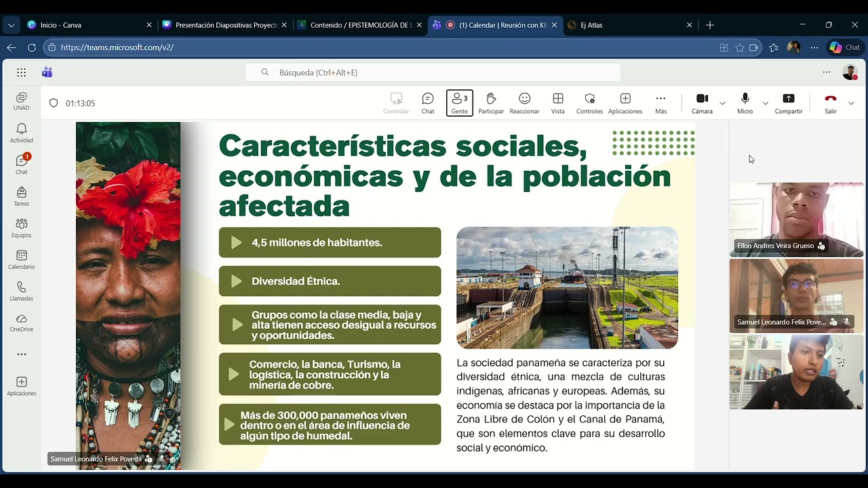Expand the Salir leave options arrow
Viewport: 868px width, 488px height.
[851, 103]
